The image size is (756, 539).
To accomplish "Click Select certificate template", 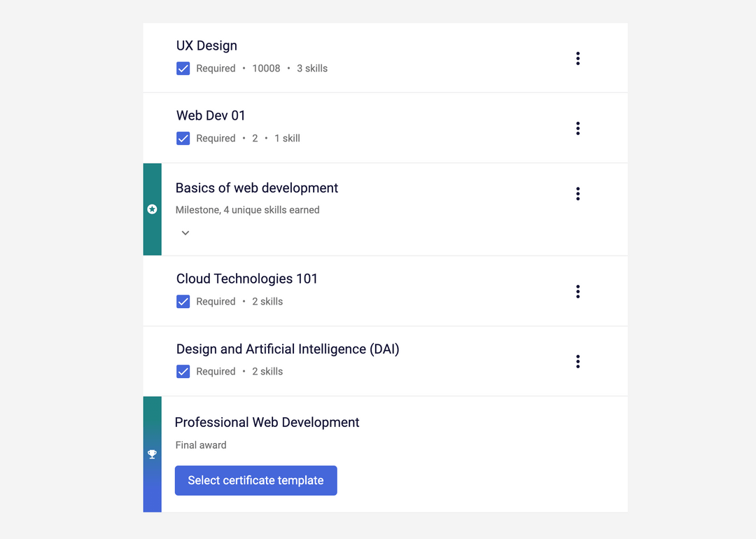I will pyautogui.click(x=255, y=480).
